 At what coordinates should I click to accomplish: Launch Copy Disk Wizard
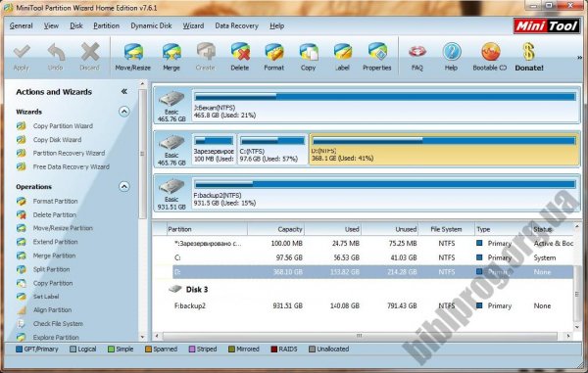[x=57, y=140]
